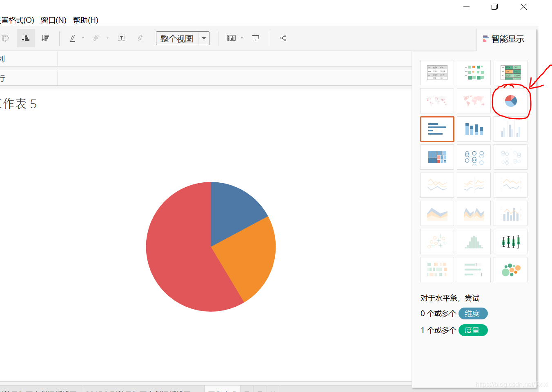Select the continuous lines chart type
Viewport: 552px width, 392px height.
[437, 185]
